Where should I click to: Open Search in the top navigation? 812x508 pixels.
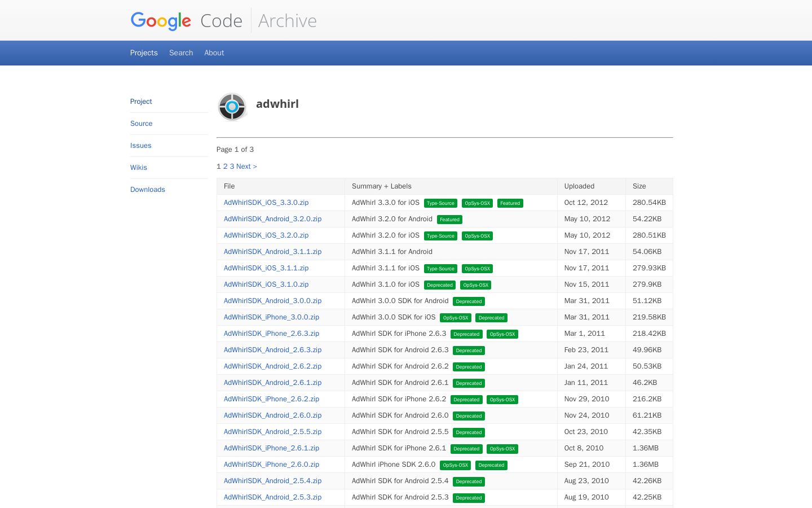click(181, 53)
